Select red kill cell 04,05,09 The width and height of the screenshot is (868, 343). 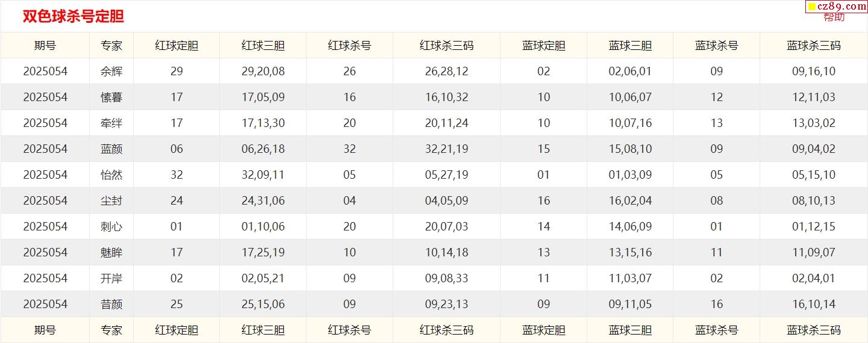[446, 200]
